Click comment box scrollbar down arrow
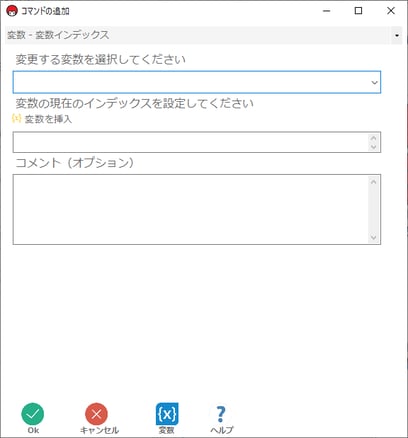The width and height of the screenshot is (408, 438). pyautogui.click(x=373, y=237)
